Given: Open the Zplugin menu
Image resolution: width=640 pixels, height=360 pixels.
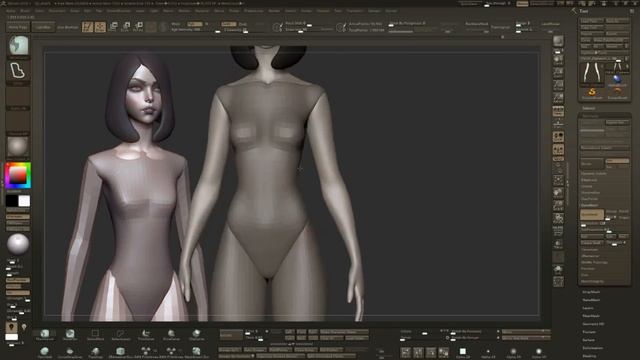Looking at the screenshot, I should coord(374,11).
